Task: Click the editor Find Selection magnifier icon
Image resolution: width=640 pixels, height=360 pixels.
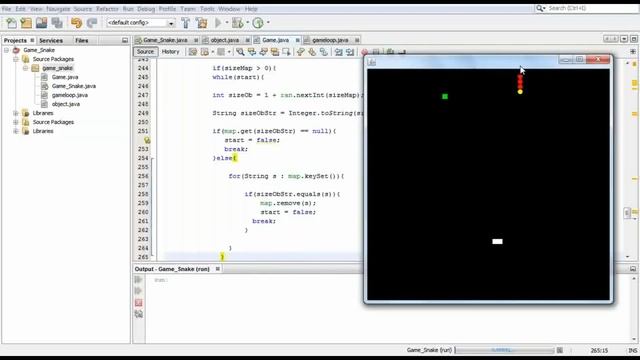Action: pos(240,52)
